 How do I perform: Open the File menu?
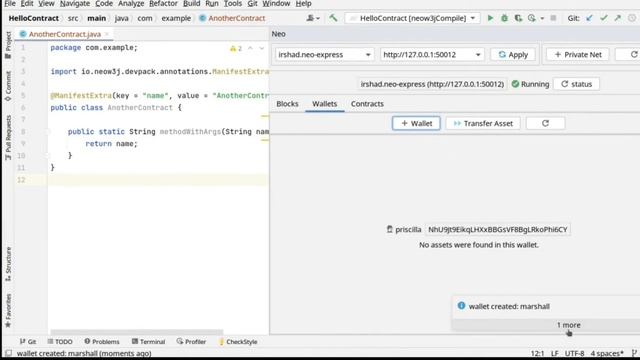[x=10, y=3]
